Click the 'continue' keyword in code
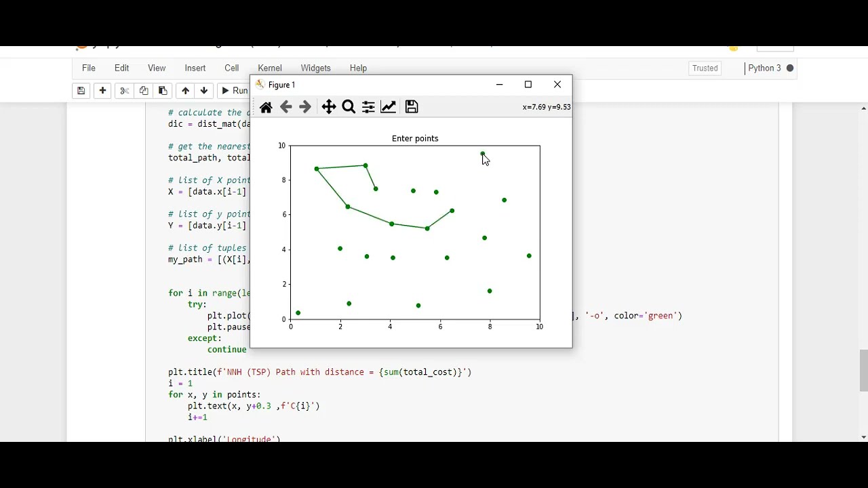The height and width of the screenshot is (488, 868). (226, 350)
